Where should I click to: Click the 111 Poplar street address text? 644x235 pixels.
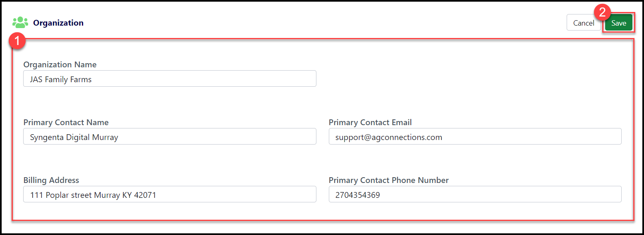pos(93,195)
